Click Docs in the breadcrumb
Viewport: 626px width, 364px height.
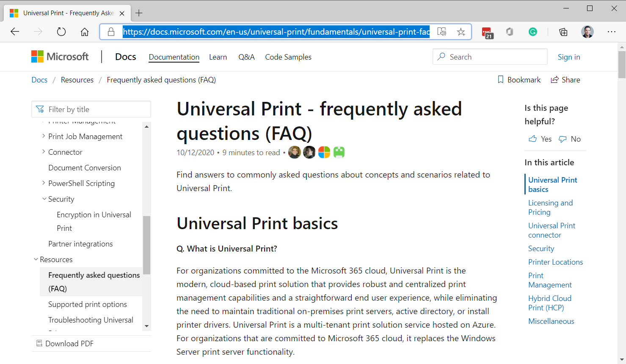coord(39,80)
